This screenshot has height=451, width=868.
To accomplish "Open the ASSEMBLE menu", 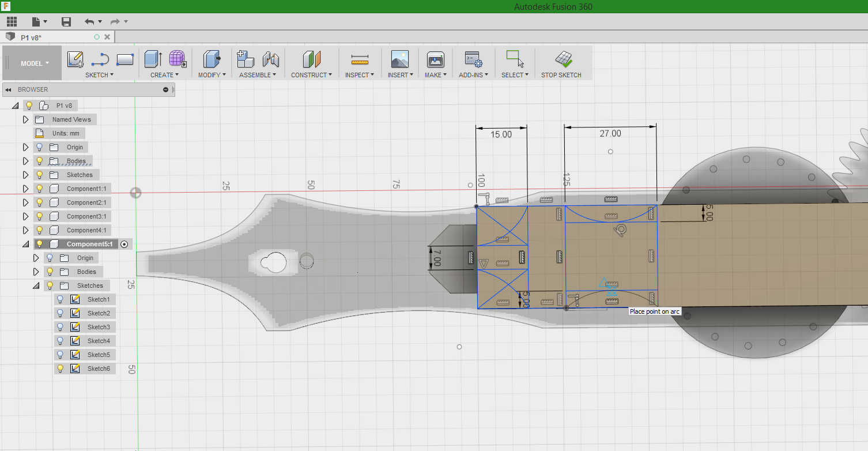I will (x=258, y=75).
